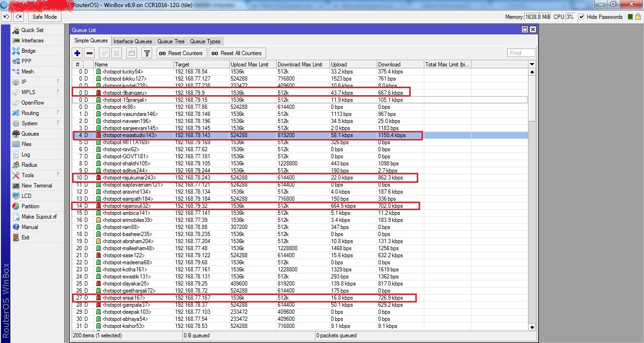Remove the selected queue
The width and height of the screenshot is (644, 343).
89,53
